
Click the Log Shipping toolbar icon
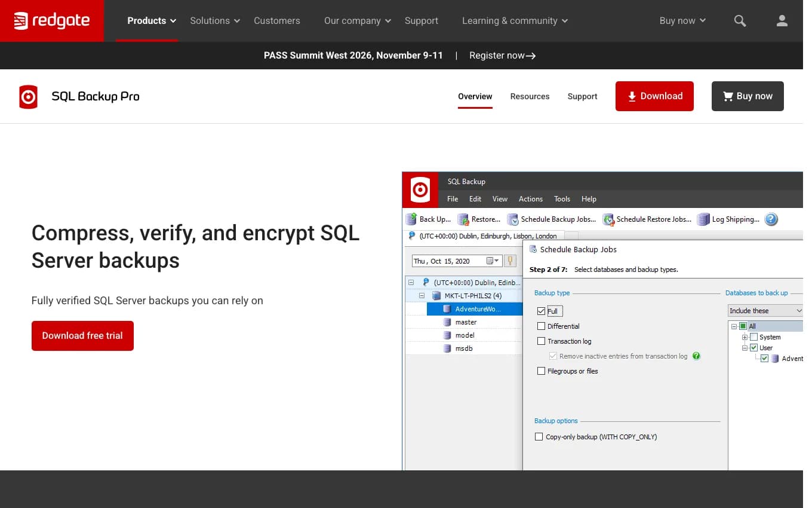[x=703, y=219]
